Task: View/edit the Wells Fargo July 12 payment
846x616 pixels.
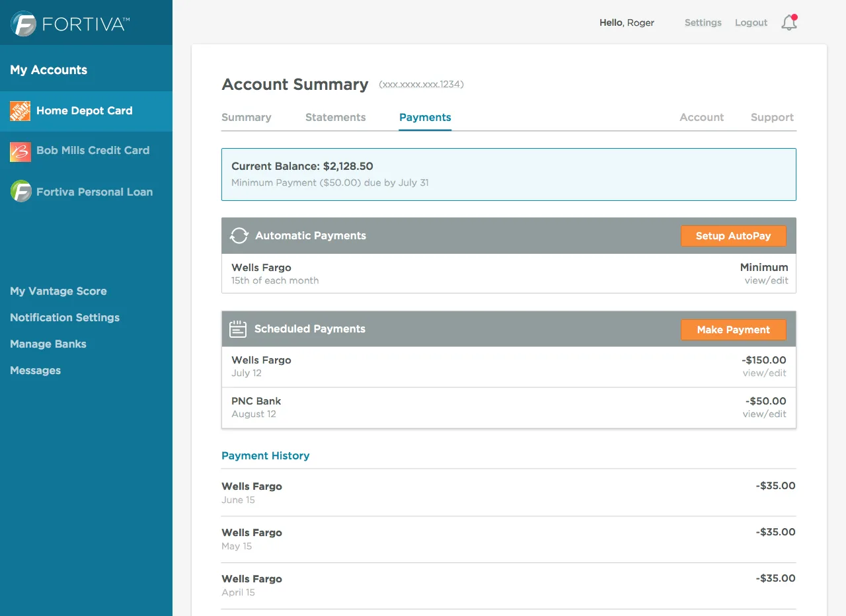Action: pos(764,373)
